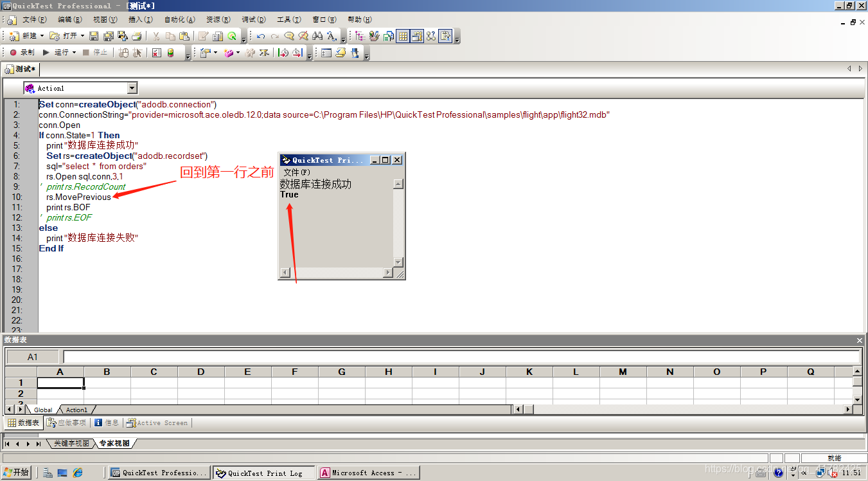This screenshot has height=481, width=868.
Task: Switch to Microsoft Access taskbar button
Action: [369, 473]
